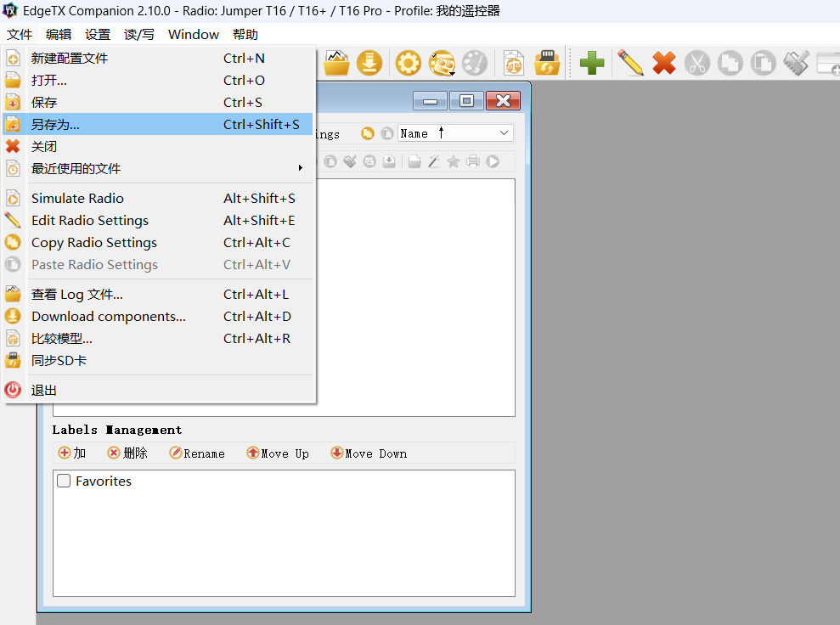The width and height of the screenshot is (840, 625).
Task: Click the Paste model toolbar icon
Action: click(764, 63)
